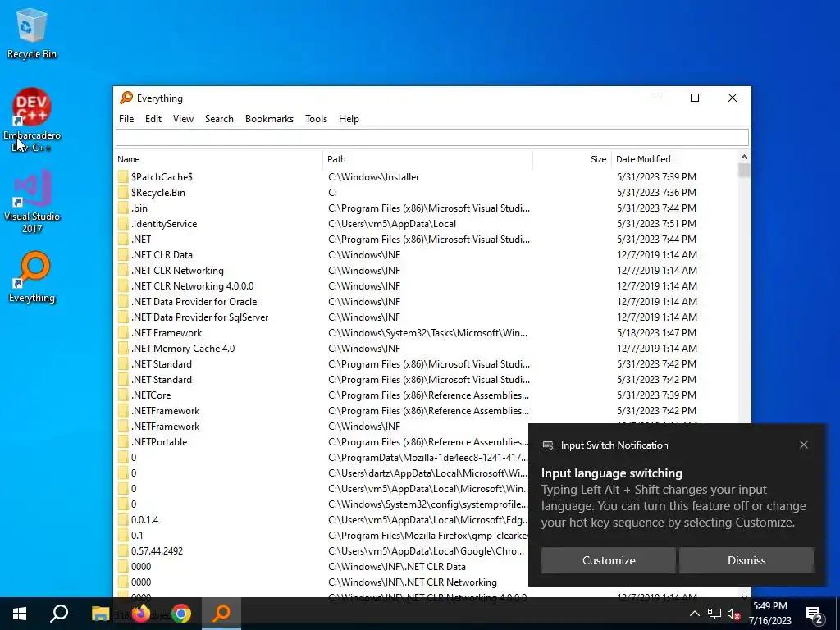Focus the Everything search box
The height and width of the screenshot is (630, 840).
(x=431, y=137)
